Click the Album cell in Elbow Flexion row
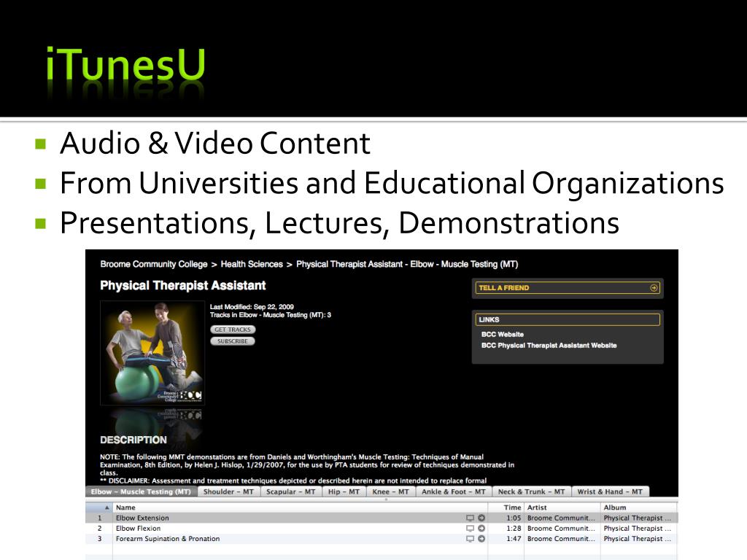Image resolution: width=747 pixels, height=560 pixels. 638,529
